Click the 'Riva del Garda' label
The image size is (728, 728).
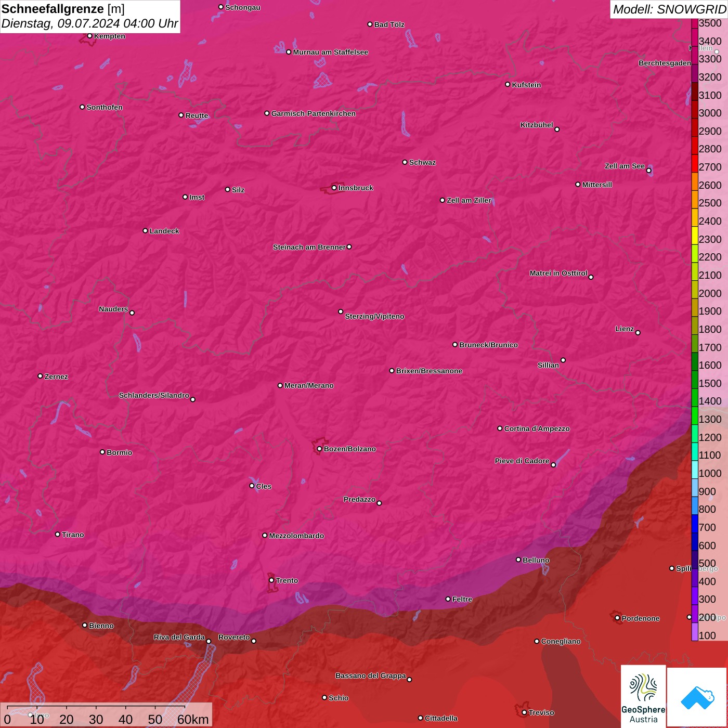tap(179, 637)
